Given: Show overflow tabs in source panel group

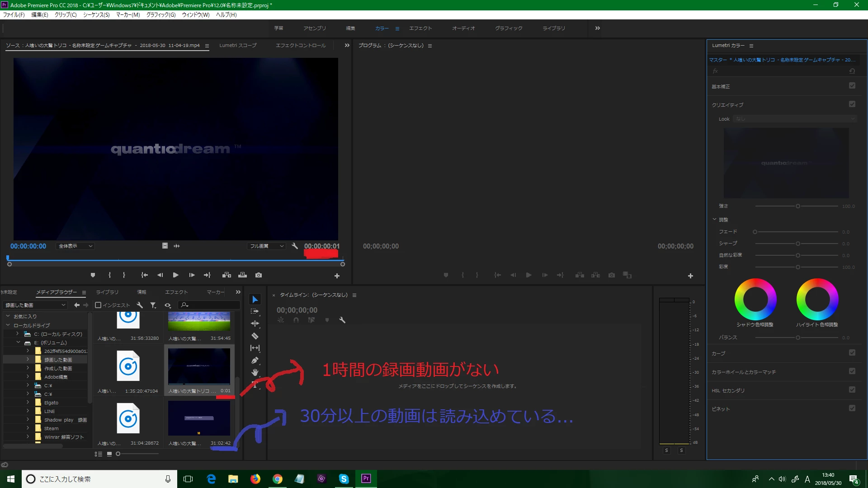Looking at the screenshot, I should coord(347,45).
